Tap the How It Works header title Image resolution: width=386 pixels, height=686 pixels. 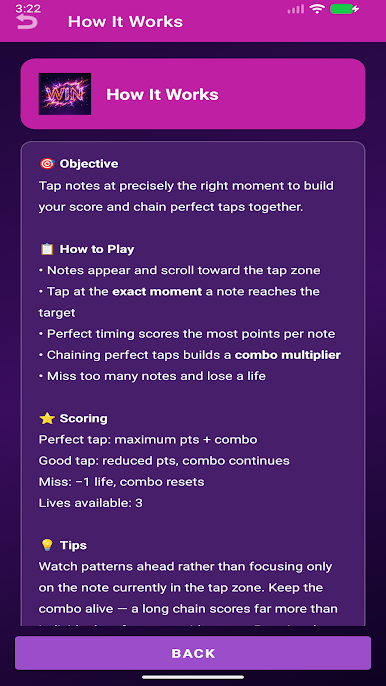[x=125, y=22]
